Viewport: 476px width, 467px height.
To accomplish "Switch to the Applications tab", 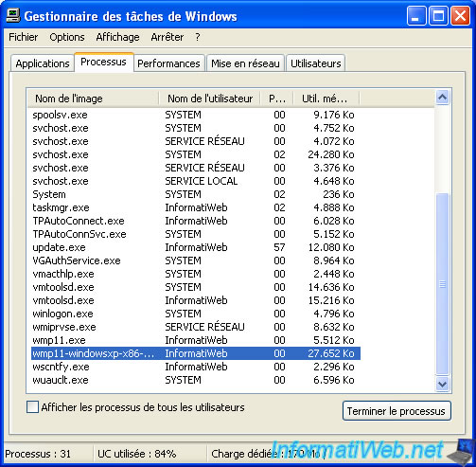I will 43,63.
